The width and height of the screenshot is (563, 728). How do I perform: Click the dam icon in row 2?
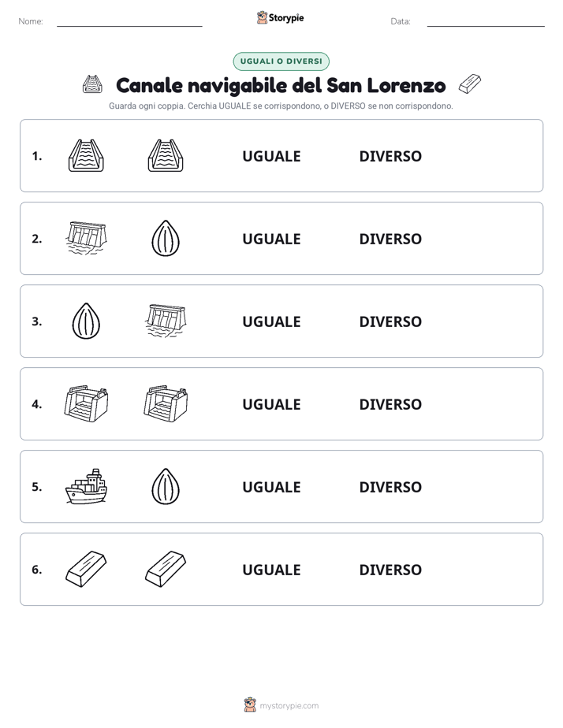[x=87, y=238]
